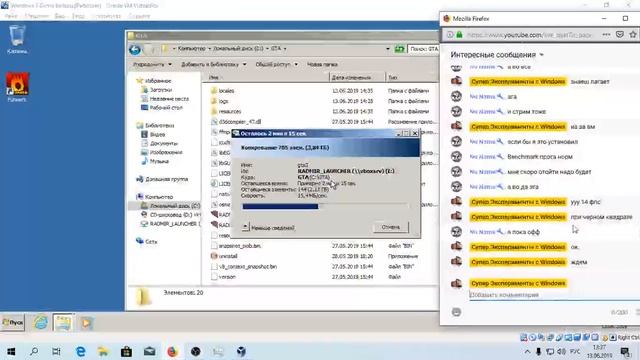Open the emoji picker below chat input
Screen dimensions: 640x360
[x=456, y=312]
